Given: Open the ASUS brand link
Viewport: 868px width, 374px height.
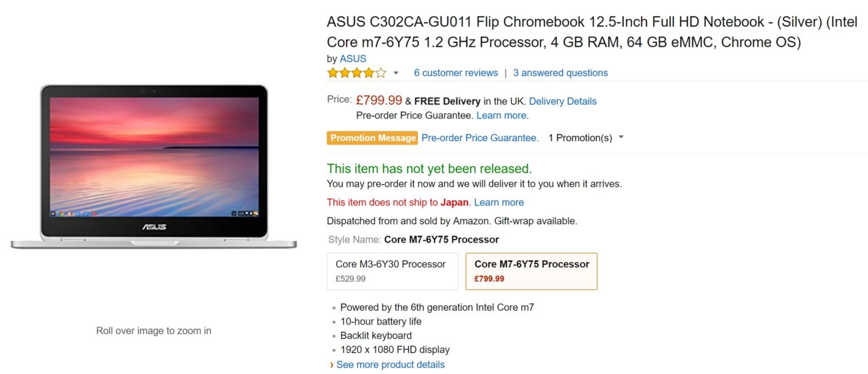Looking at the screenshot, I should pyautogui.click(x=353, y=58).
